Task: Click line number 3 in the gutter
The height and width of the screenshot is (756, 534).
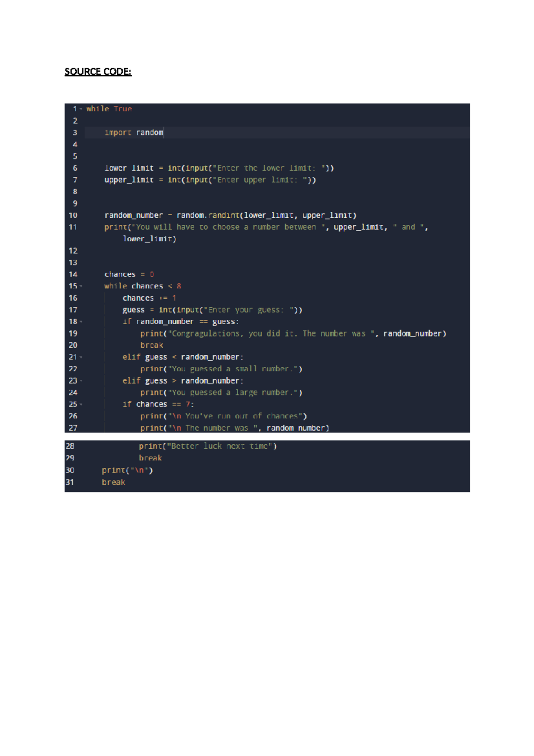Action: tap(75, 133)
